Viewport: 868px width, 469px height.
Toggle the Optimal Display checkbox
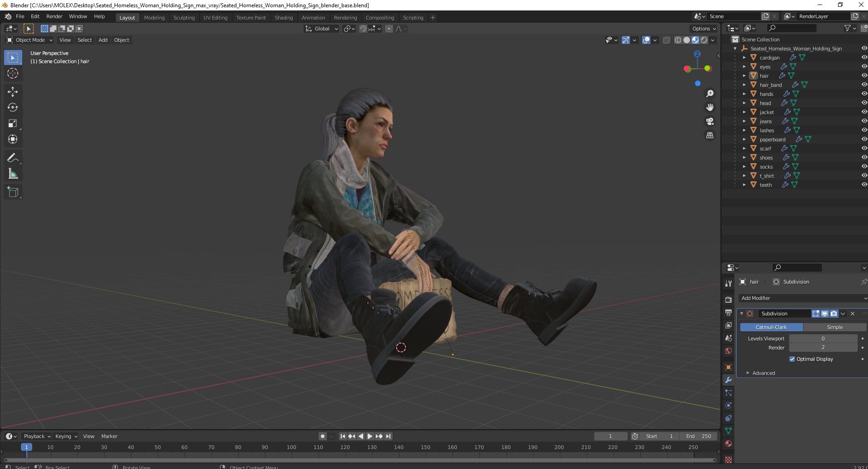(x=792, y=359)
